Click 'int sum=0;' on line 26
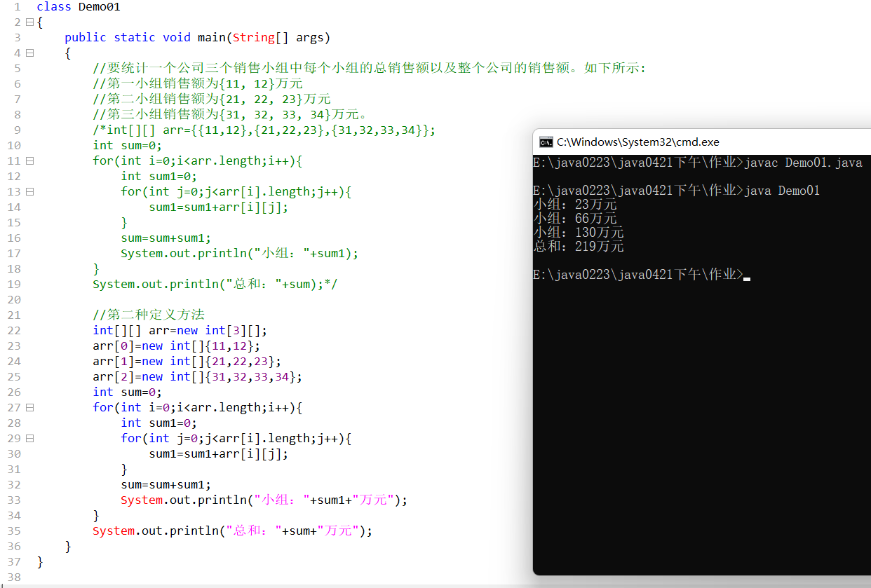This screenshot has height=588, width=871. [128, 392]
